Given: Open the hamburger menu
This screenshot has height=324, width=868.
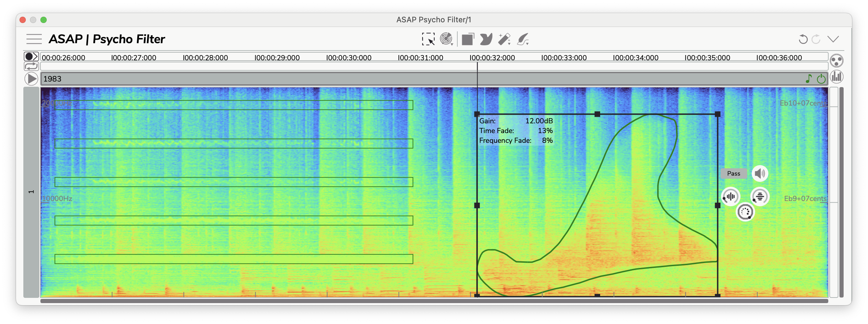Looking at the screenshot, I should (x=34, y=39).
